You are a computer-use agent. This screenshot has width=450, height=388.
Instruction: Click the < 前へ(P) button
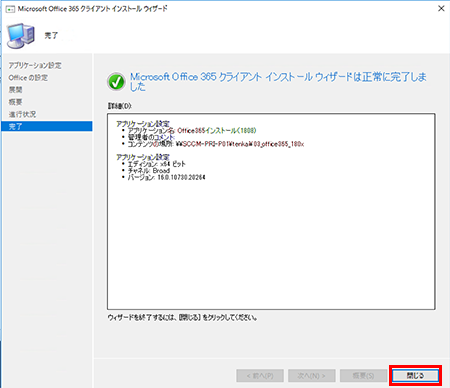click(260, 376)
